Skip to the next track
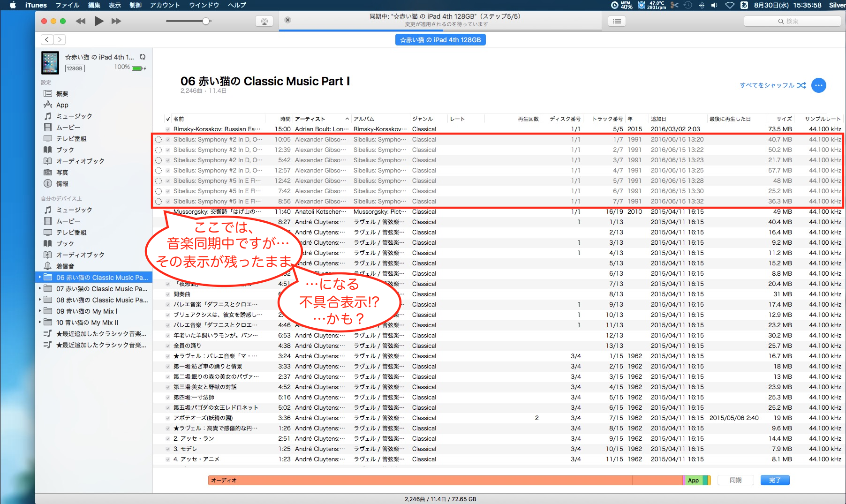 pos(116,21)
